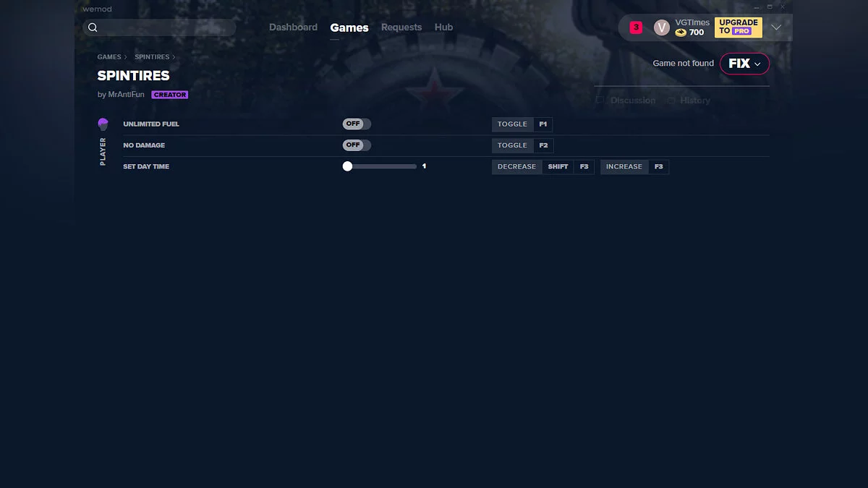
Task: Enable the Unlimited Fuel cheat
Action: (x=356, y=123)
